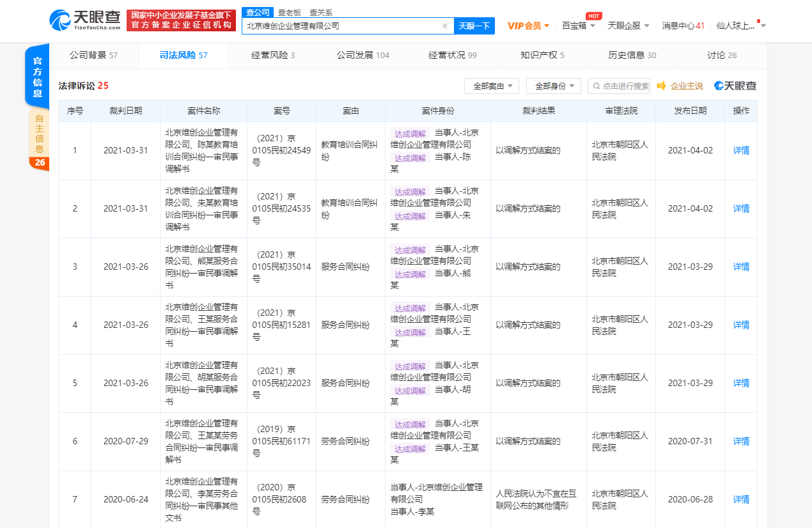The height and width of the screenshot is (528, 812).
Task: Open 详情 for case row 3
Action: (x=741, y=267)
